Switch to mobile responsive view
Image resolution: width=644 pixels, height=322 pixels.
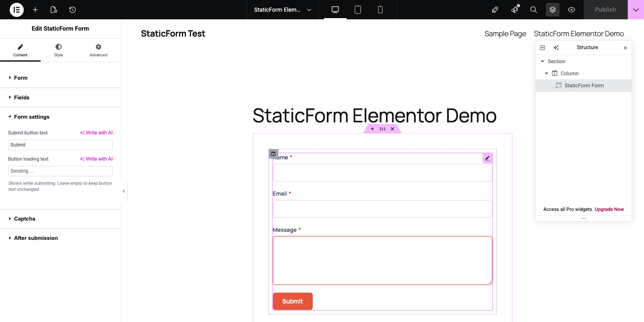point(380,10)
